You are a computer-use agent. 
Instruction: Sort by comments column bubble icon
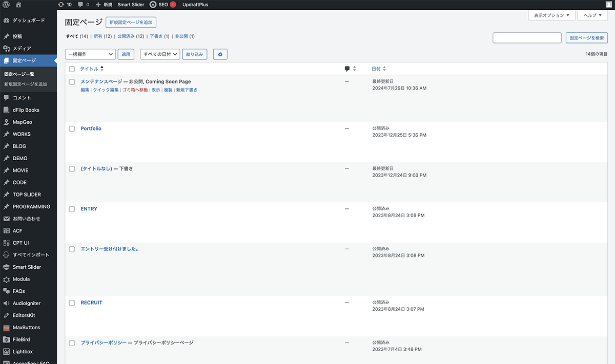click(347, 69)
